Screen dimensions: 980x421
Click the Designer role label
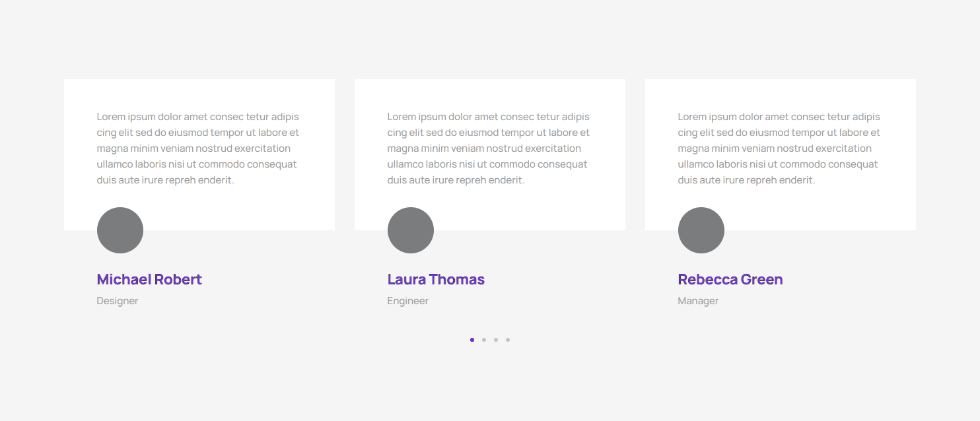click(118, 301)
